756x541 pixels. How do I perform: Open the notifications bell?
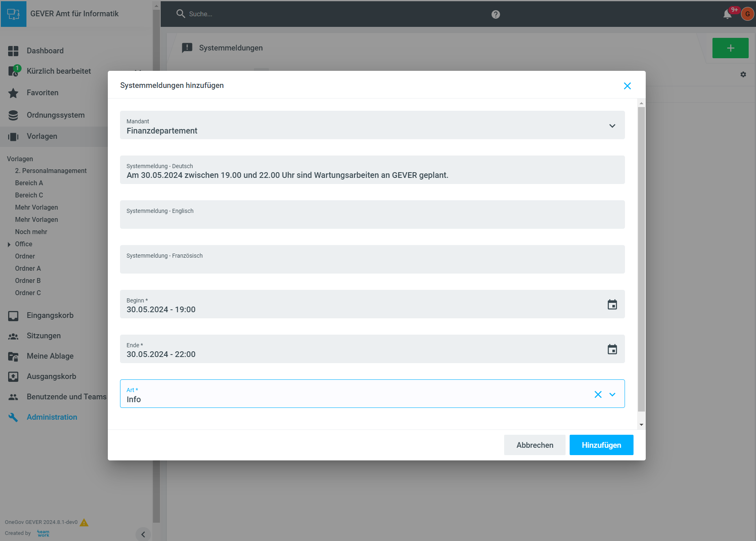[727, 14]
